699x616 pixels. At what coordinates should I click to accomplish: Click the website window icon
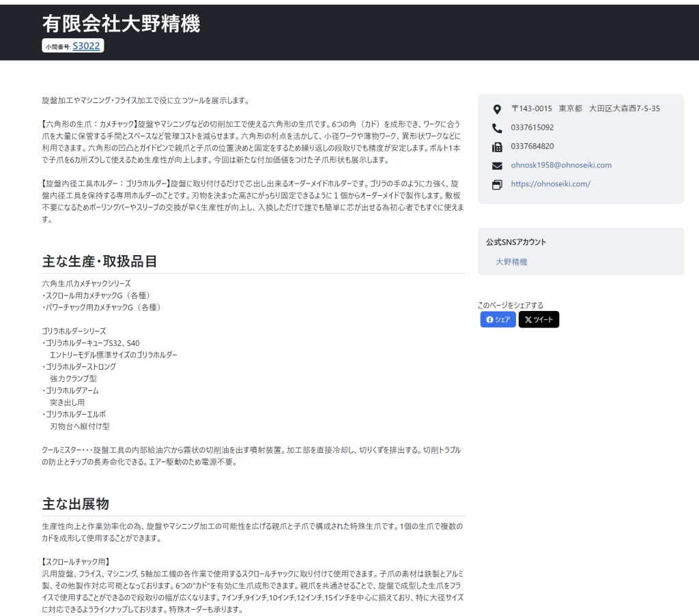497,184
